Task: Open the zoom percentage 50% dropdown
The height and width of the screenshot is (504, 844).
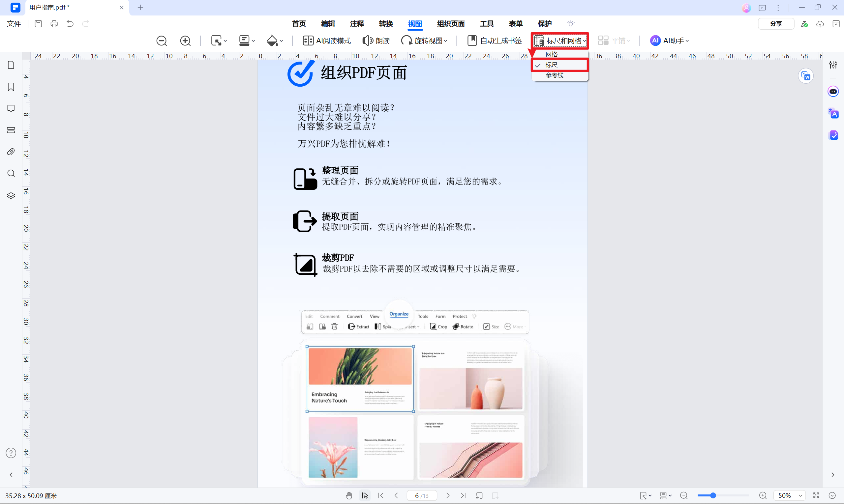Action: click(789, 495)
